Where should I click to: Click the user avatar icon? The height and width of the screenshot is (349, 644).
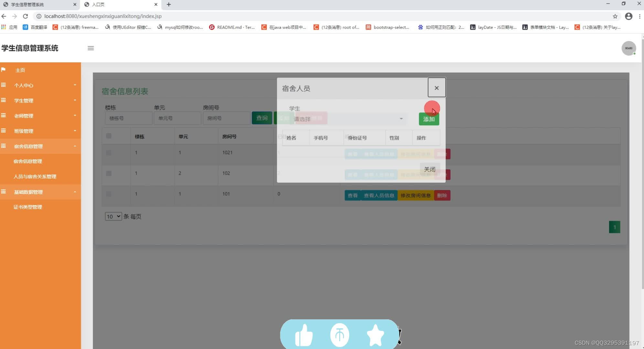coord(628,48)
